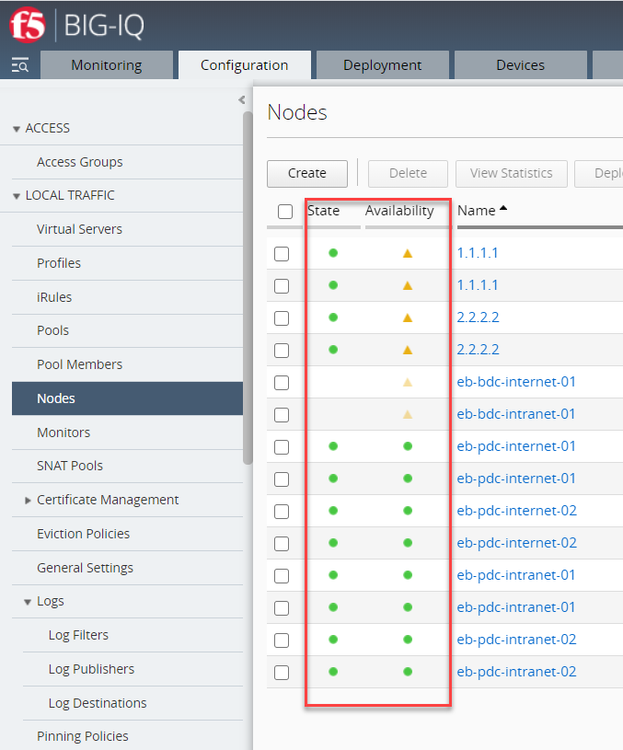Screen dimensions: 623x750
Task: Sort by the Availability column header
Action: coord(400,211)
